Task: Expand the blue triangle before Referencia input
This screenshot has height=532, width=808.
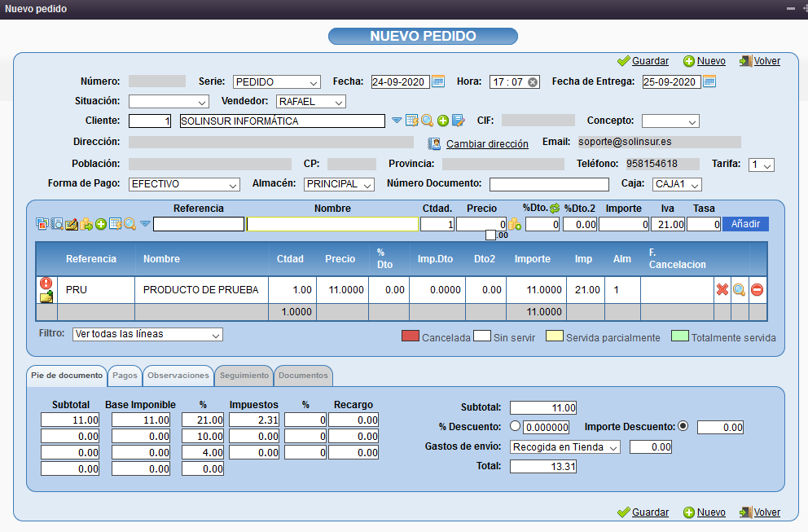Action: 145,224
